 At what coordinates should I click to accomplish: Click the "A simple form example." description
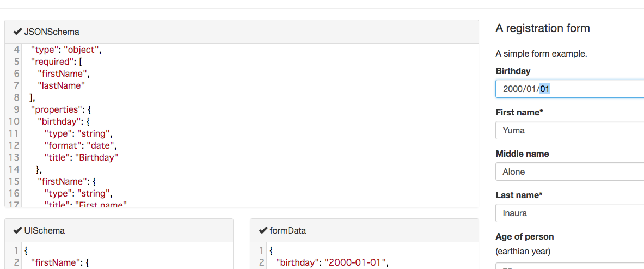pos(541,54)
